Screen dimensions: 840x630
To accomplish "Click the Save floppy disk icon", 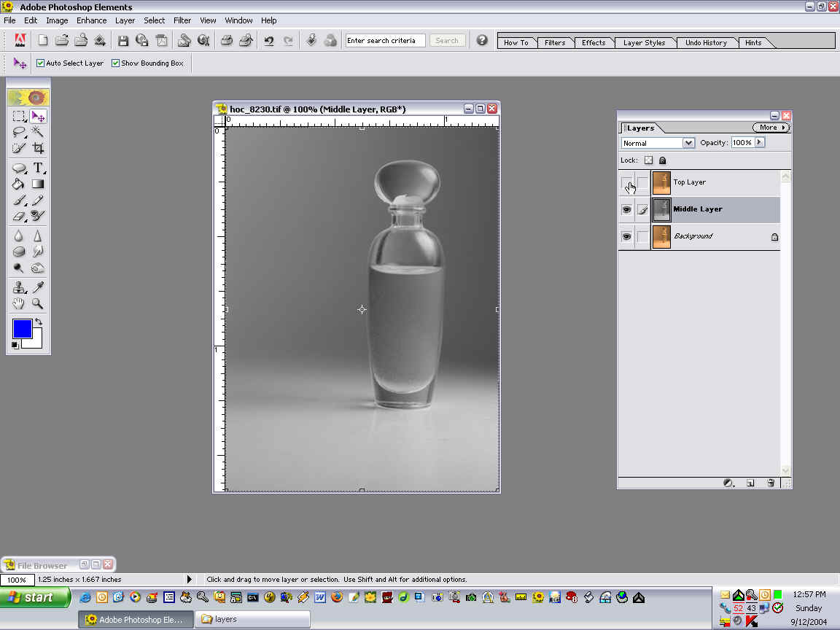I will click(123, 40).
